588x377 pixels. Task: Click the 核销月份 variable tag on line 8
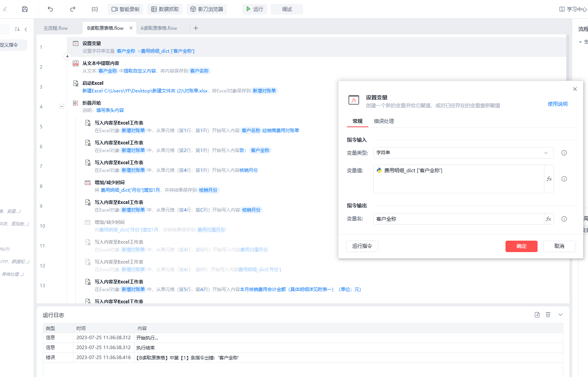point(208,190)
